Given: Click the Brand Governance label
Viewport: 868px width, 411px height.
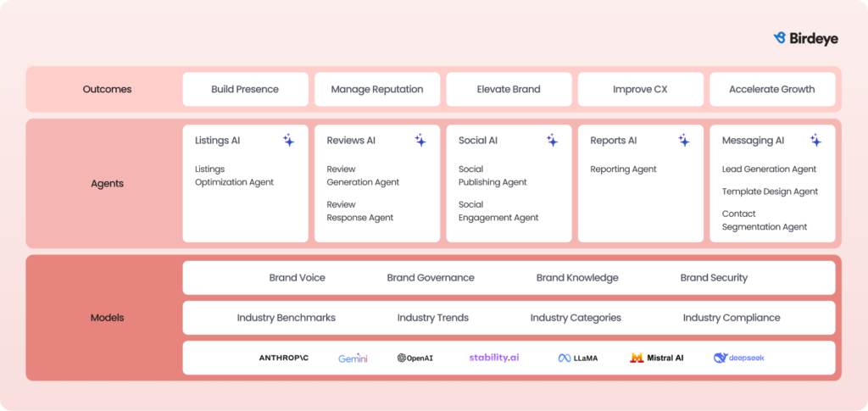Looking at the screenshot, I should [x=431, y=278].
